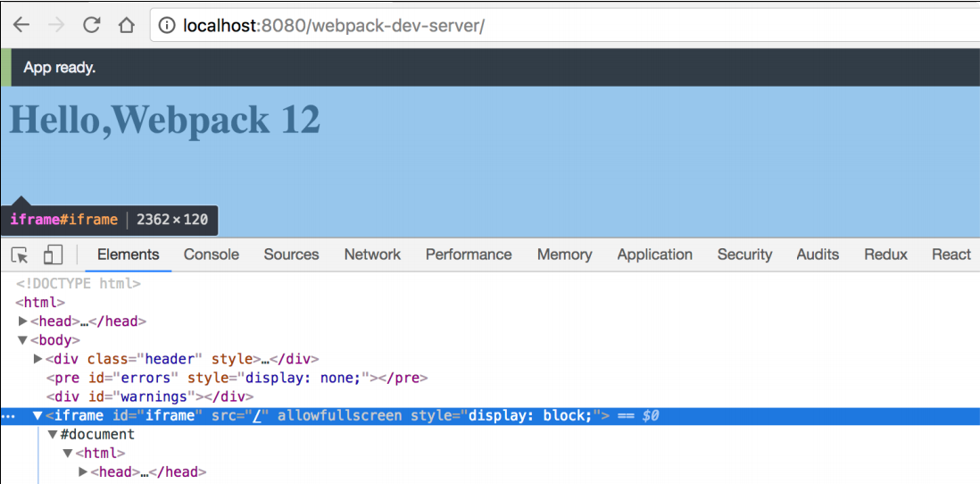Go to the browser home page icon
Image resolution: width=980 pixels, height=484 pixels.
(x=127, y=25)
